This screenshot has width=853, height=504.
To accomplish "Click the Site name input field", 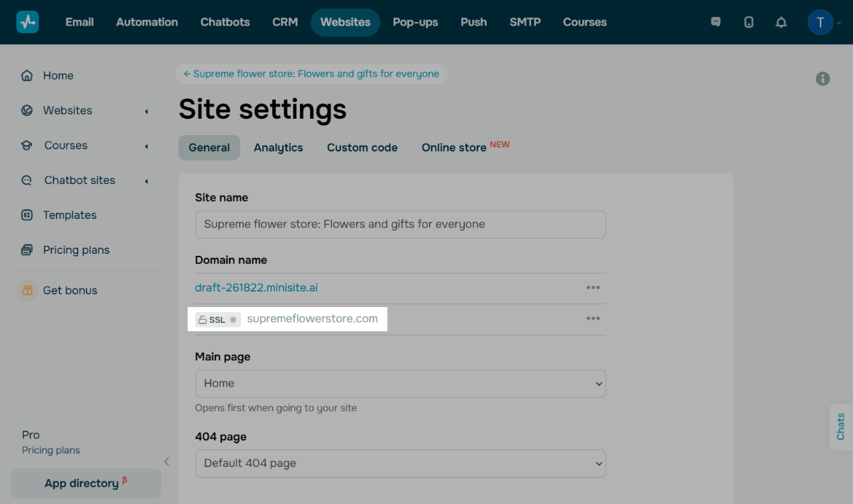I will (400, 224).
